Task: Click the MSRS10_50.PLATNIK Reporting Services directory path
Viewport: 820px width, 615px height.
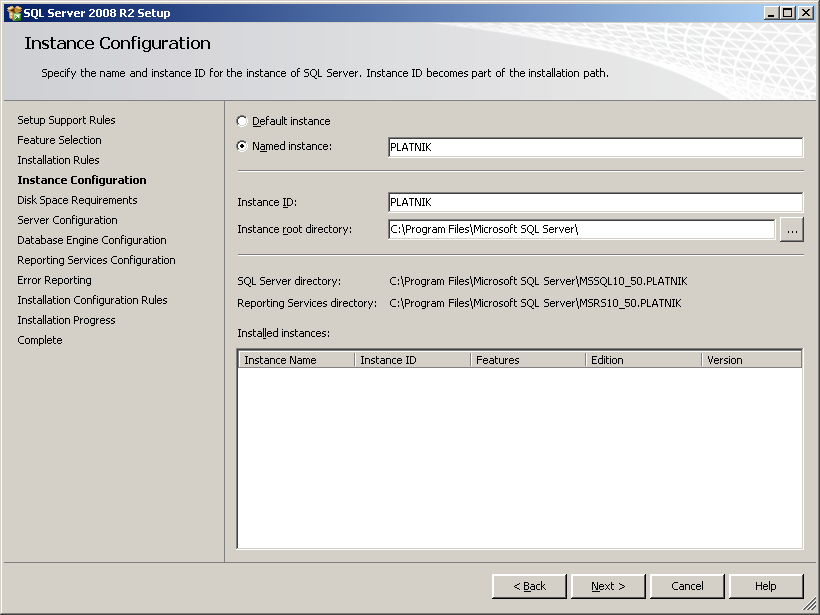Action: click(x=536, y=303)
